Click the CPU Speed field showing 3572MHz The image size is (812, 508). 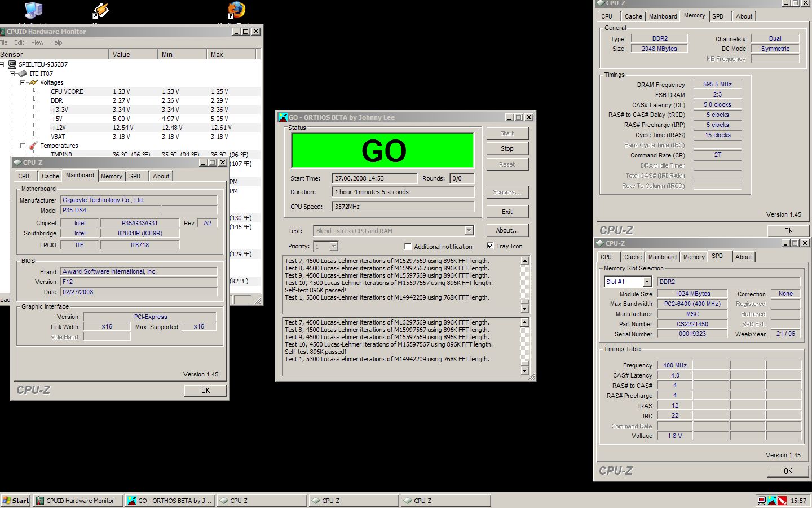403,207
